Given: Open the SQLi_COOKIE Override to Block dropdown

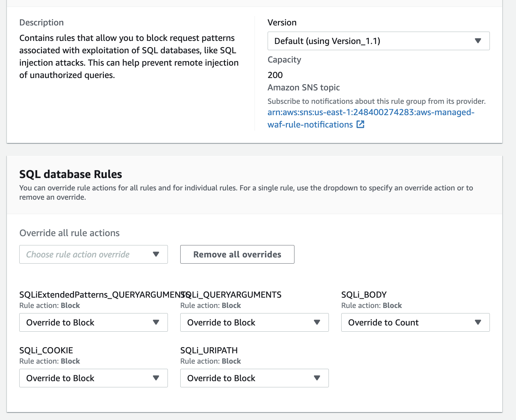Looking at the screenshot, I should tap(86, 378).
